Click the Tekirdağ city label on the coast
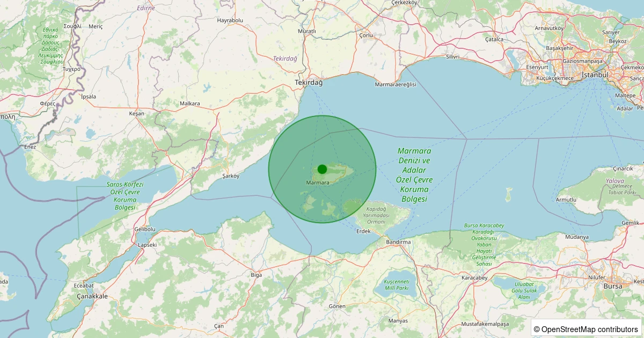Viewport: 644px width, 338px height. click(x=309, y=83)
